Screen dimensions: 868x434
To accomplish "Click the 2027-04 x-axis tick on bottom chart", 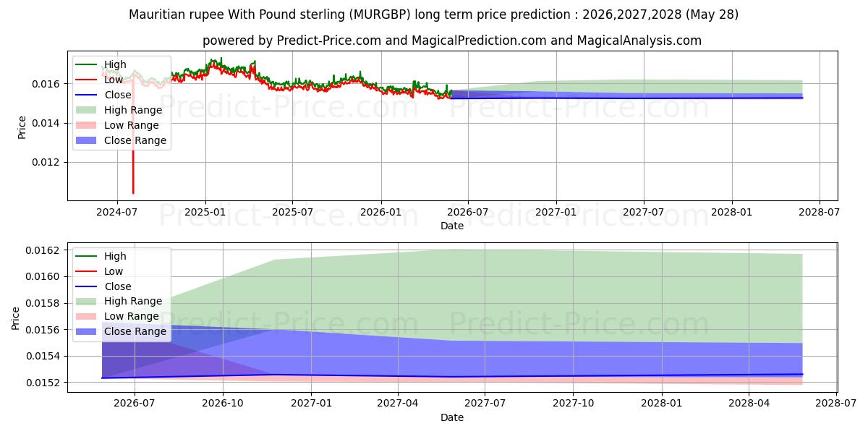I will click(x=397, y=404).
